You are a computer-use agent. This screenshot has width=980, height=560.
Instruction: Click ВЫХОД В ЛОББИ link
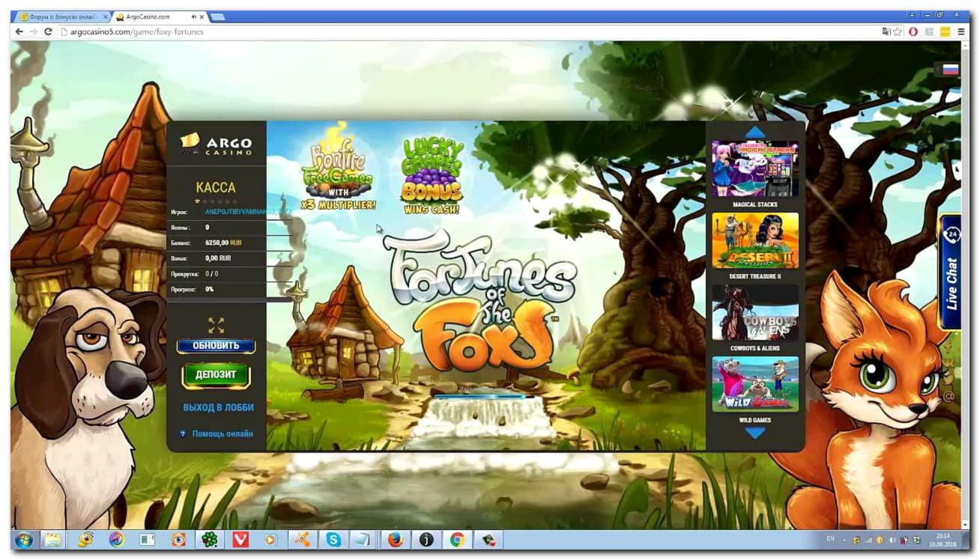(218, 407)
